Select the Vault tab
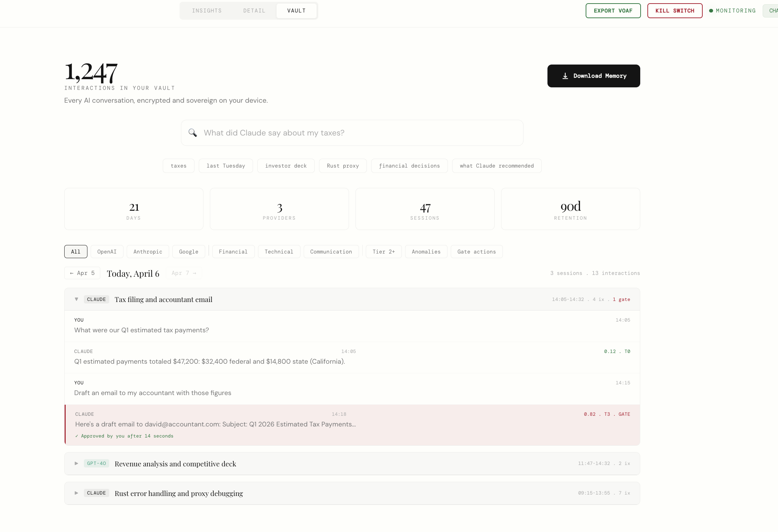The height and width of the screenshot is (532, 778). (x=297, y=11)
